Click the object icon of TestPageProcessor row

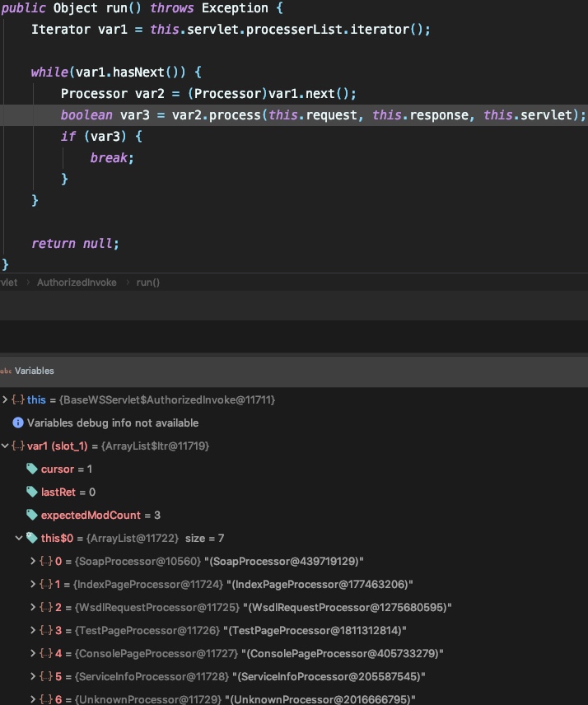46,630
